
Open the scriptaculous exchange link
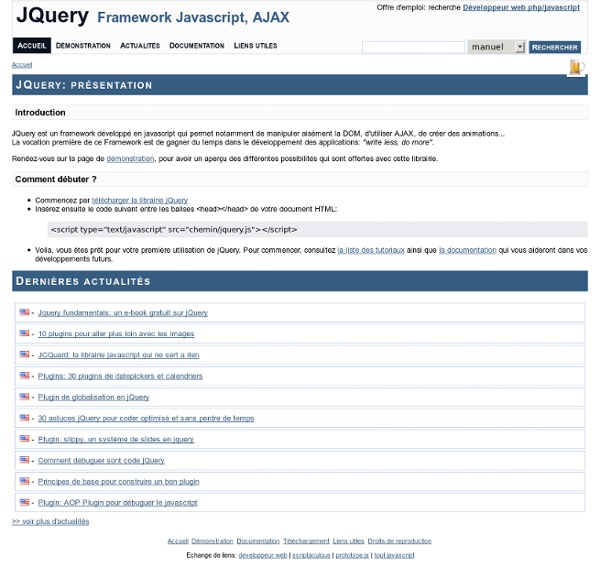point(311,555)
